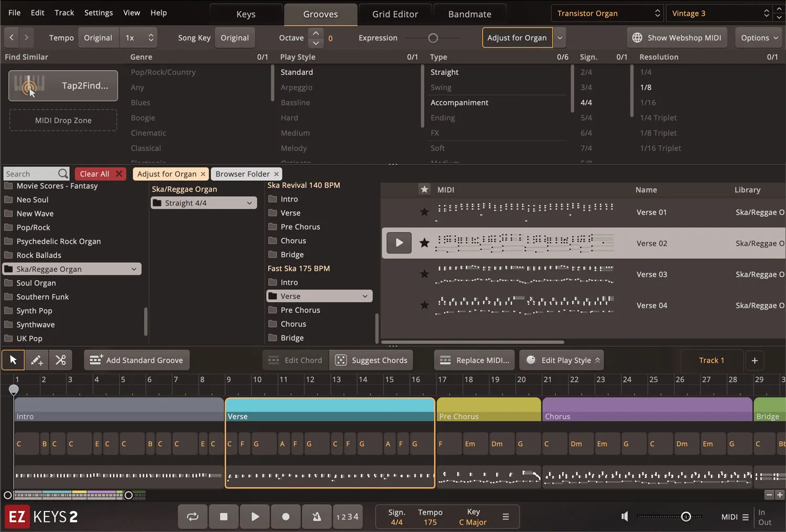Image resolution: width=786 pixels, height=532 pixels.
Task: Open the File menu
Action: (x=15, y=13)
